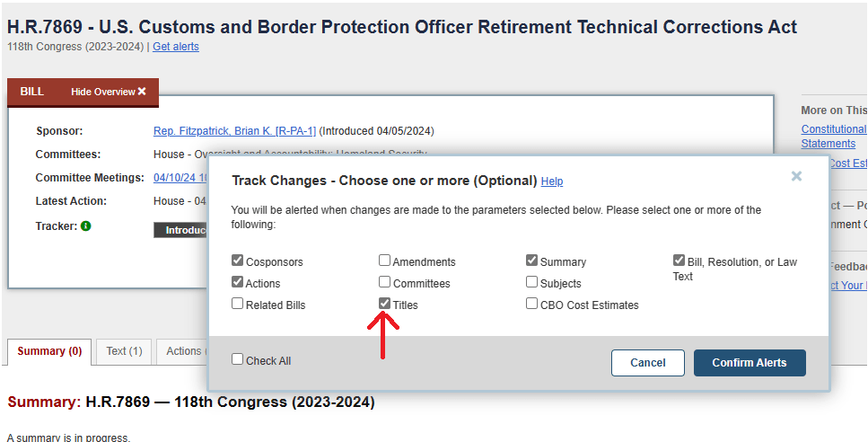
Task: Click the green Tracker info icon
Action: point(85,225)
